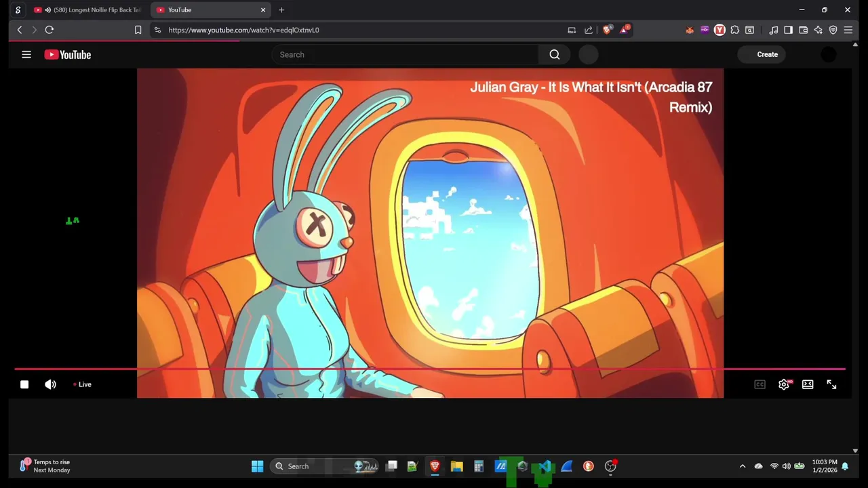Open the notifications bell icon
The height and width of the screenshot is (488, 868).
(845, 466)
